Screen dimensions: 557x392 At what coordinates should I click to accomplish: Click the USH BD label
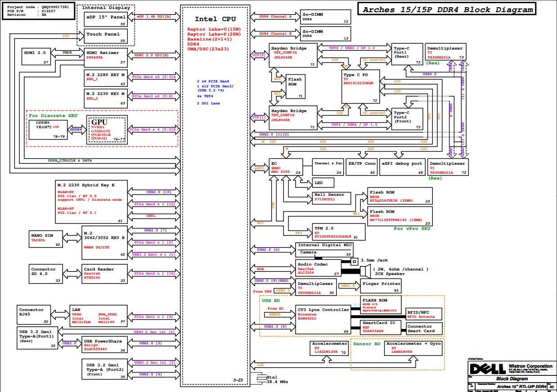(270, 300)
